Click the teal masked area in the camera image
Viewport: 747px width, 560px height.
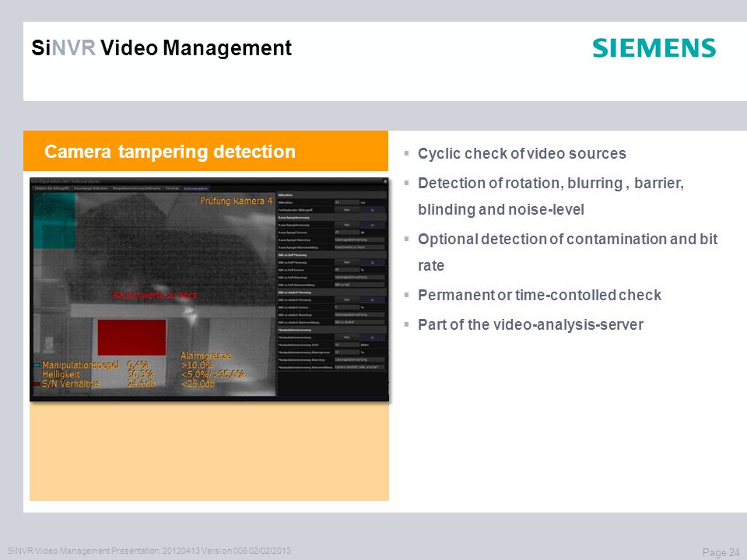point(54,220)
